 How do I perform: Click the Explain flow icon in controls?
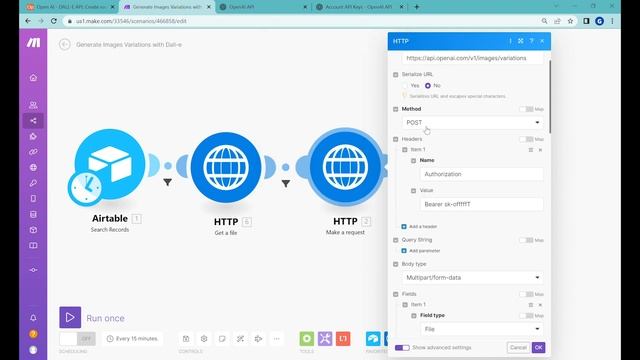click(x=258, y=338)
